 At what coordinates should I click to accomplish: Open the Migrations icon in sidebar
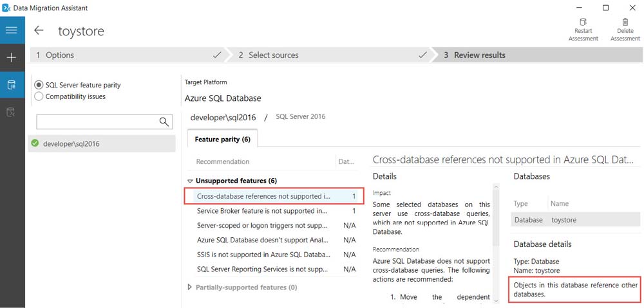click(x=12, y=113)
